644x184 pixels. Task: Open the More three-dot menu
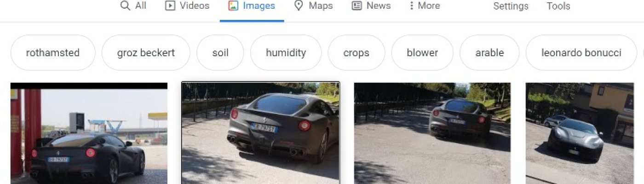[412, 6]
